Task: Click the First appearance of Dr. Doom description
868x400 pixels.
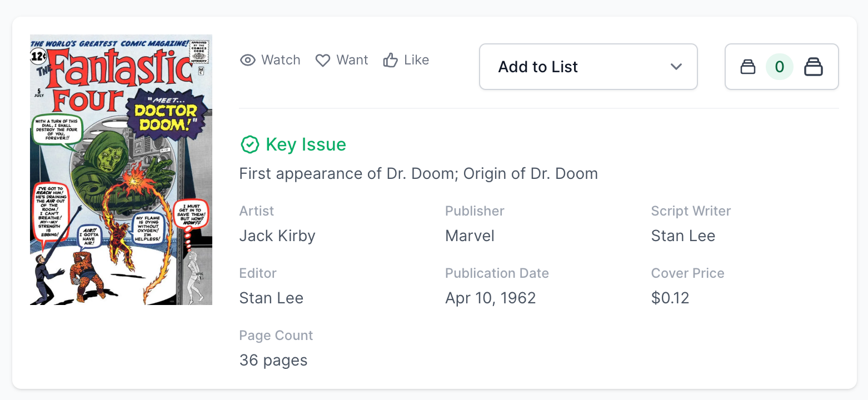Action: pyautogui.click(x=418, y=173)
